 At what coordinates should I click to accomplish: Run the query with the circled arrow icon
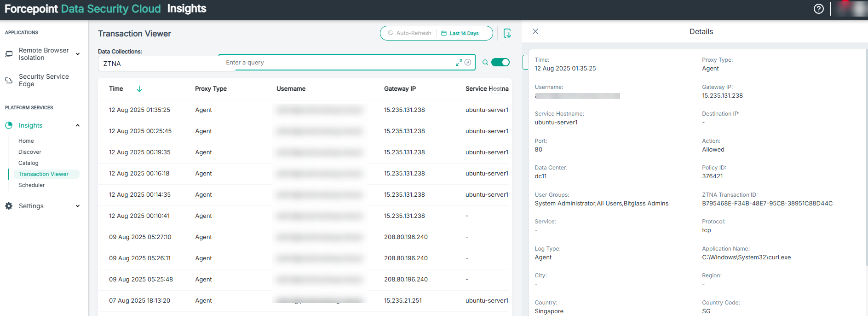click(468, 63)
